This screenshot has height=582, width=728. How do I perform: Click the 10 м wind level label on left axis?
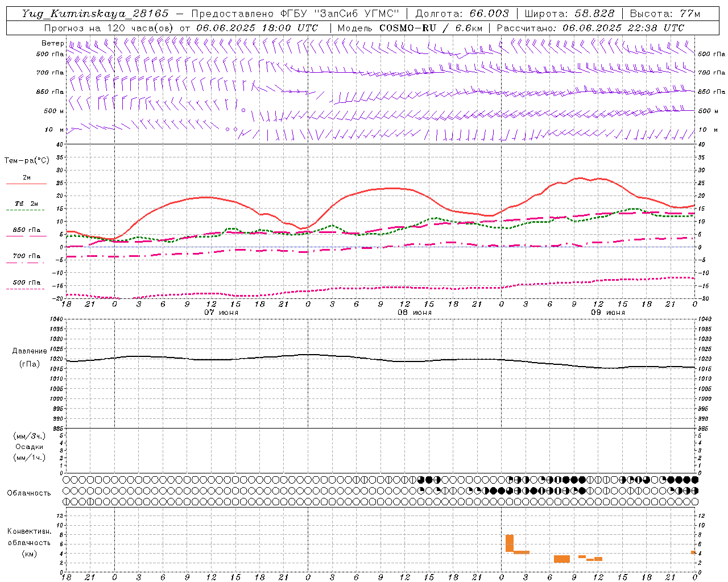(55, 130)
